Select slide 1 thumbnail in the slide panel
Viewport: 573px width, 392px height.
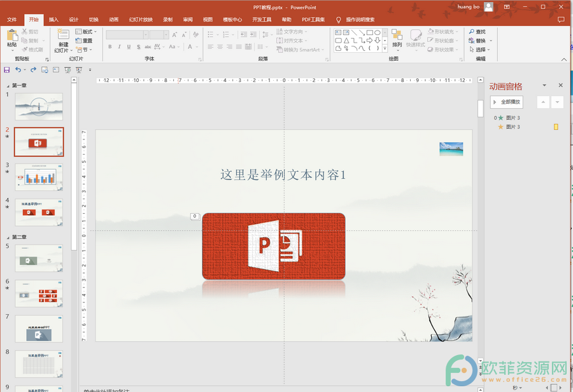tap(39, 107)
